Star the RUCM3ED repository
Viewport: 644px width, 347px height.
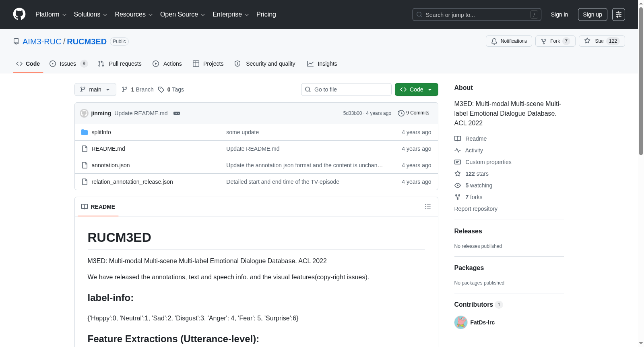(602, 41)
